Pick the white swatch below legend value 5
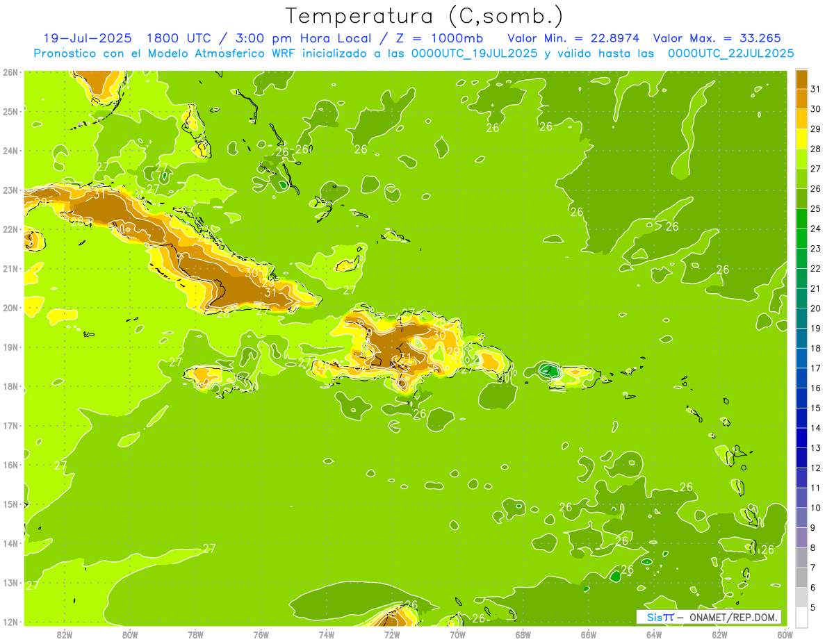834x644 pixels. pyautogui.click(x=801, y=617)
